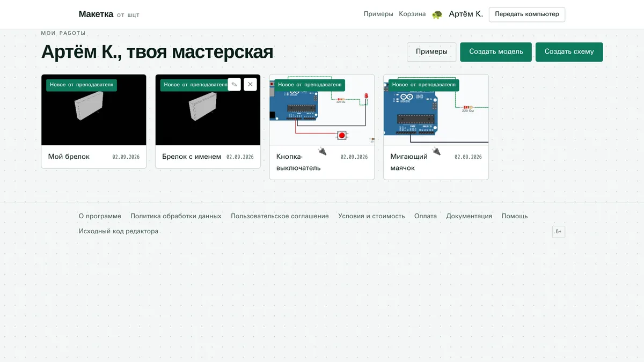
Task: Click Новое от преподавателя badge on Мигающий маячок
Action: (x=424, y=85)
